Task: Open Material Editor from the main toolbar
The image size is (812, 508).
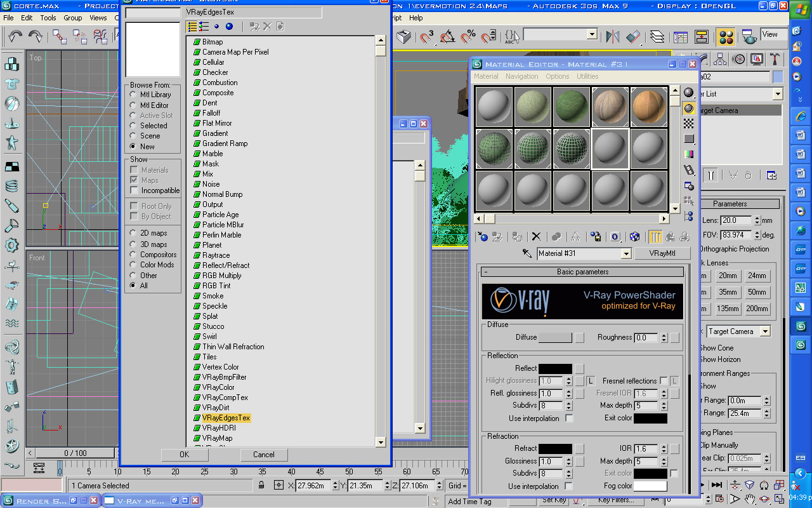Action: (726, 37)
